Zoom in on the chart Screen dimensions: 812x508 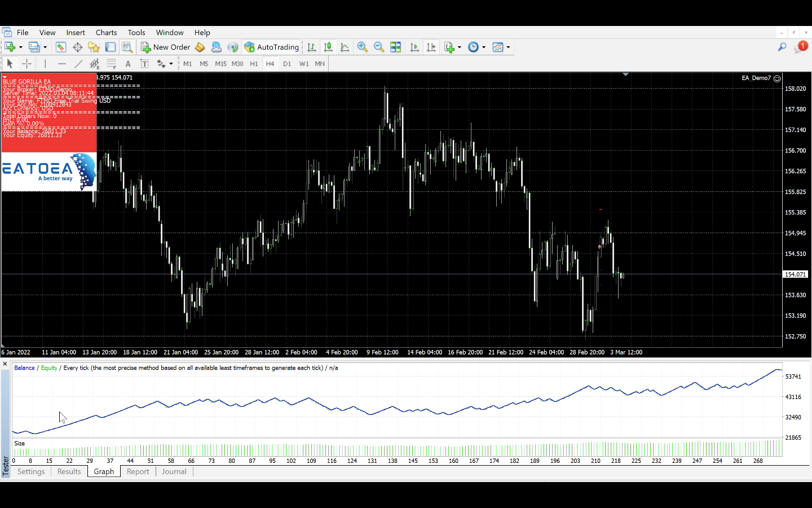point(362,47)
